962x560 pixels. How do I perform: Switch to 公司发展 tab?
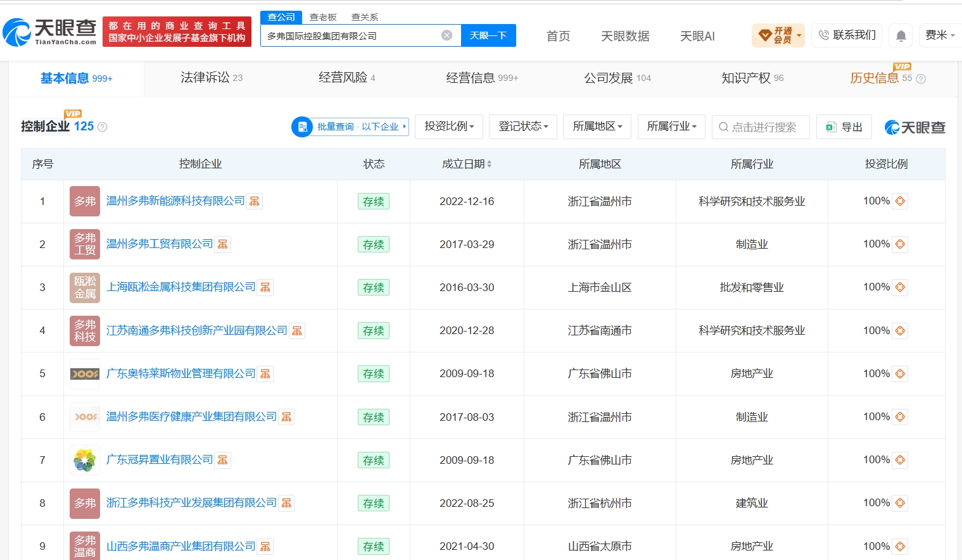click(617, 78)
